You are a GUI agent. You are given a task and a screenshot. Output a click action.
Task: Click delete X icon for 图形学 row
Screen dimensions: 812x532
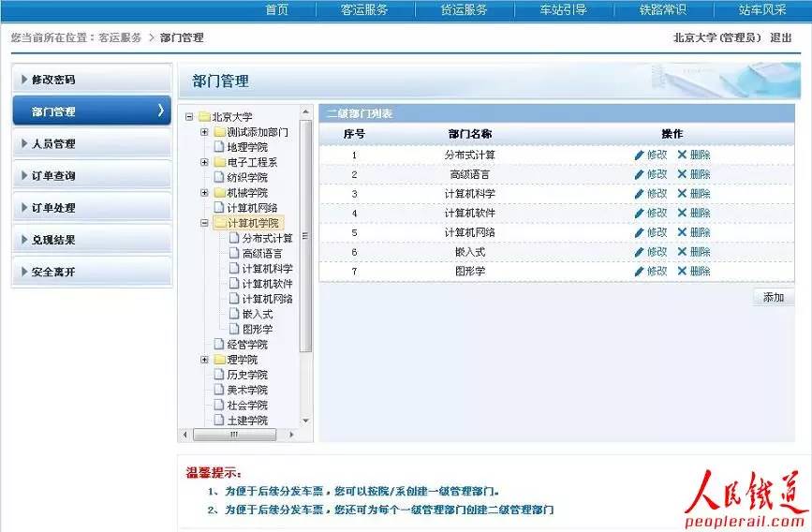[682, 271]
